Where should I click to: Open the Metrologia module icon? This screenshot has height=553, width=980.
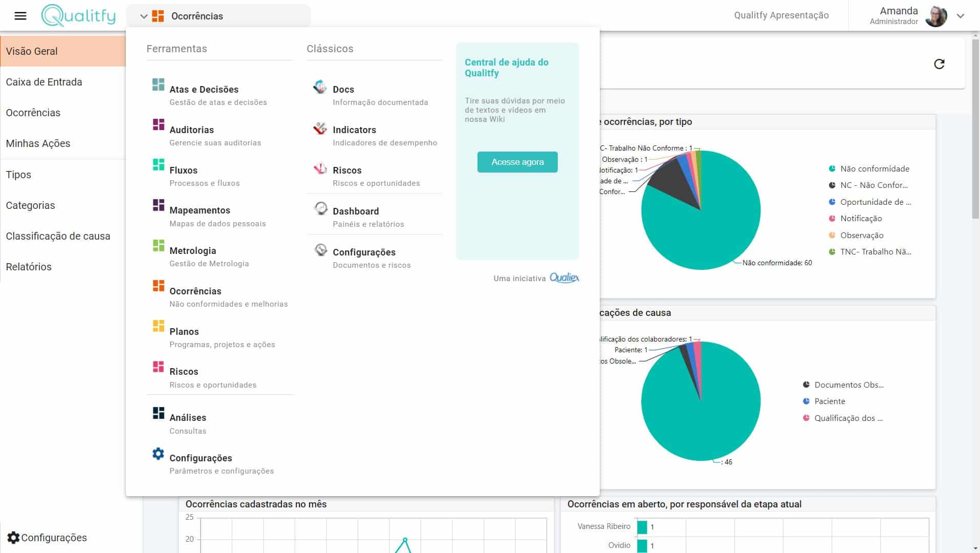pos(158,246)
